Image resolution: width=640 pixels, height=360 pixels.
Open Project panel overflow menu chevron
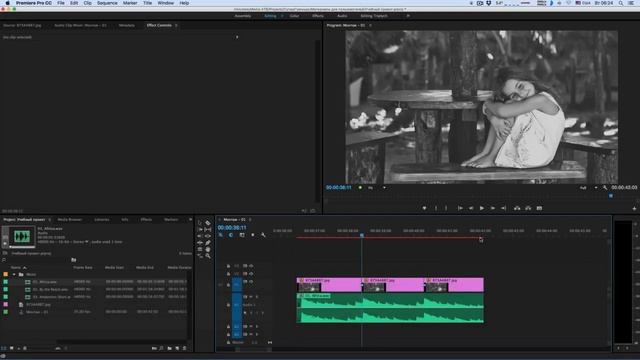[x=190, y=220]
